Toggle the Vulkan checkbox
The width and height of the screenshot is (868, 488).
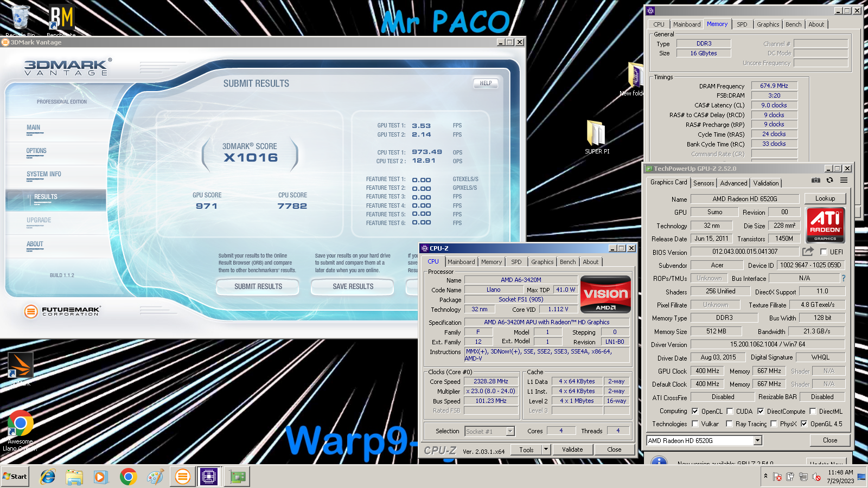tap(695, 423)
